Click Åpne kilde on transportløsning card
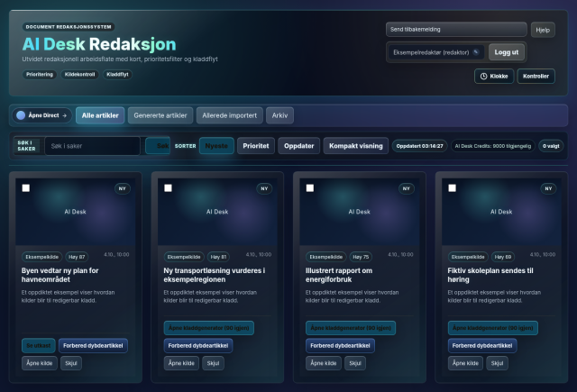Screen dimensions: 577x392 coord(181,363)
